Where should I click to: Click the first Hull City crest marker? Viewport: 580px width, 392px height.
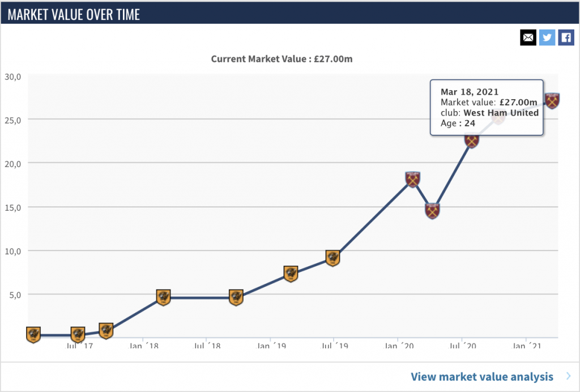(x=33, y=335)
